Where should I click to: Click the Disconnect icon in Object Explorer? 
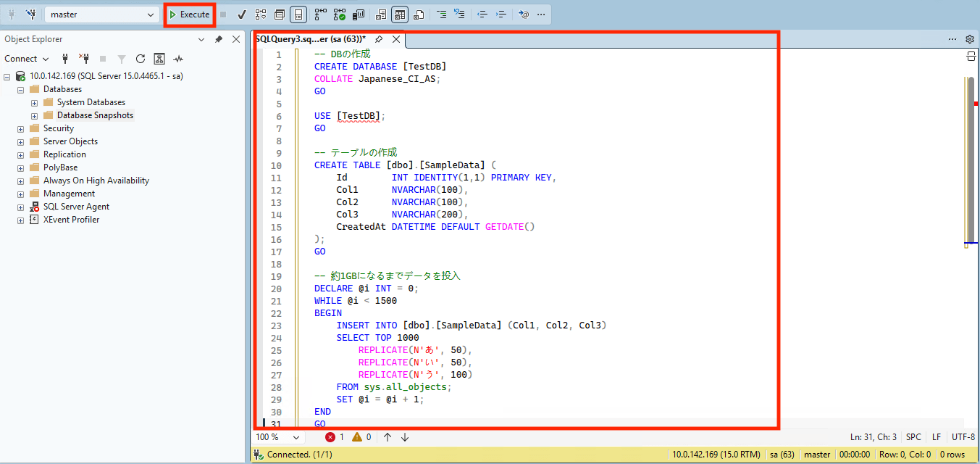click(x=84, y=59)
